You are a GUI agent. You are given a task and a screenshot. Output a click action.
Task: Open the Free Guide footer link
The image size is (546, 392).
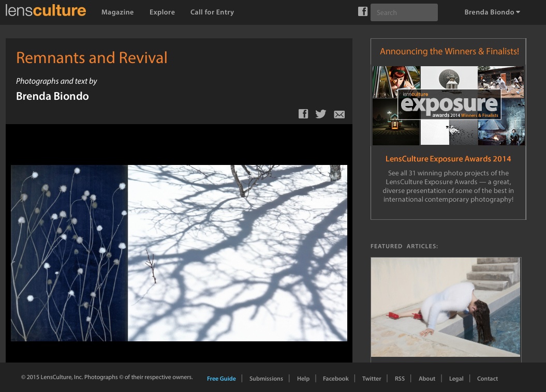(x=221, y=379)
